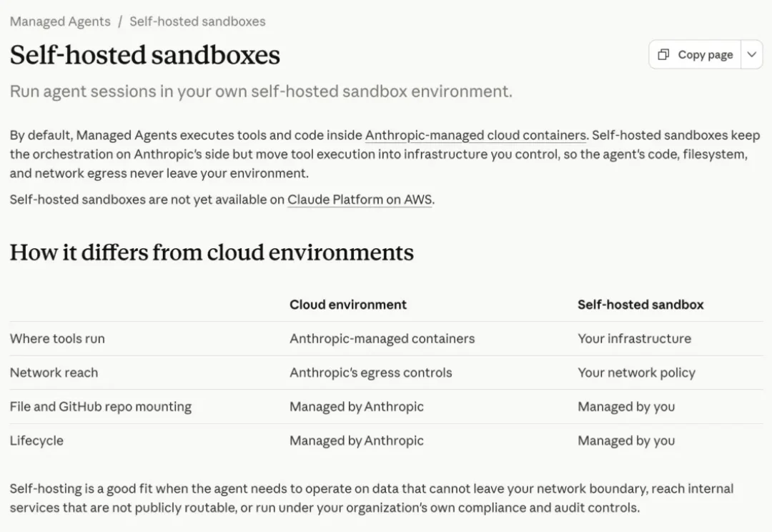Open Managed Agents breadcrumb link
Viewport: 772px width, 532px height.
[60, 21]
